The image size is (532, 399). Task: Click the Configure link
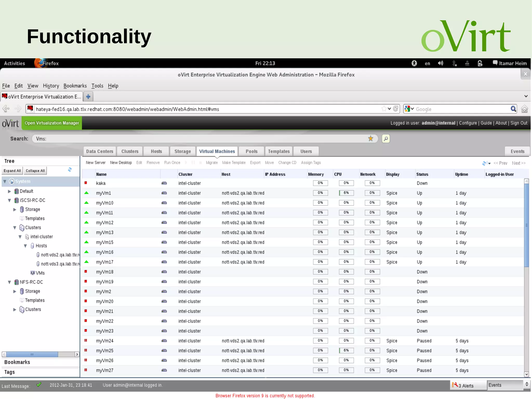coord(468,123)
